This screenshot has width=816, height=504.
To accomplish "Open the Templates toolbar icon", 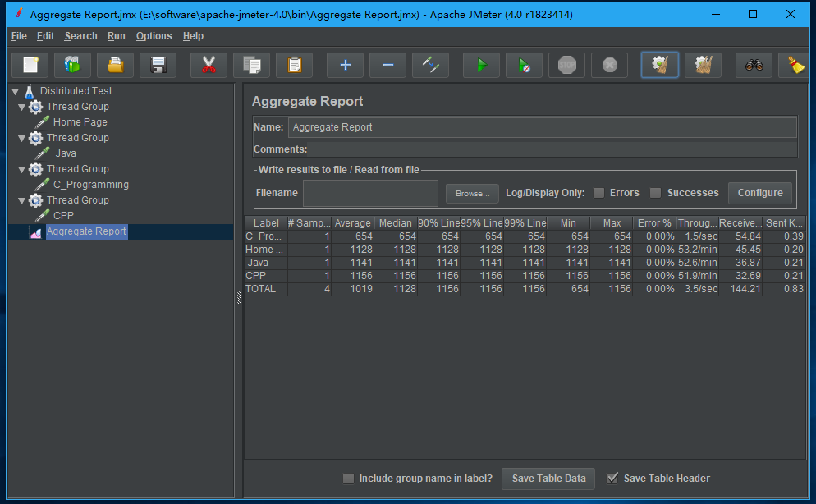I will (73, 65).
